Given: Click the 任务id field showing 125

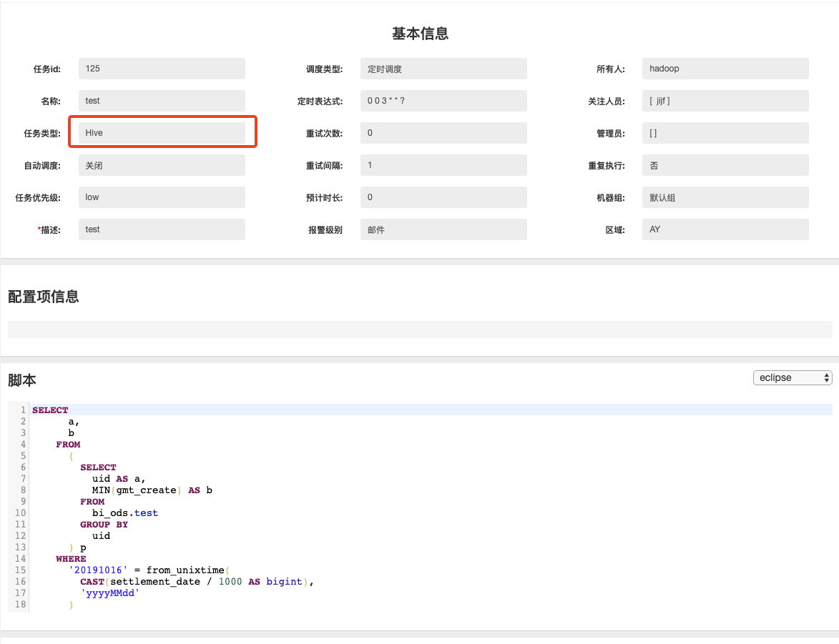Looking at the screenshot, I should [162, 69].
